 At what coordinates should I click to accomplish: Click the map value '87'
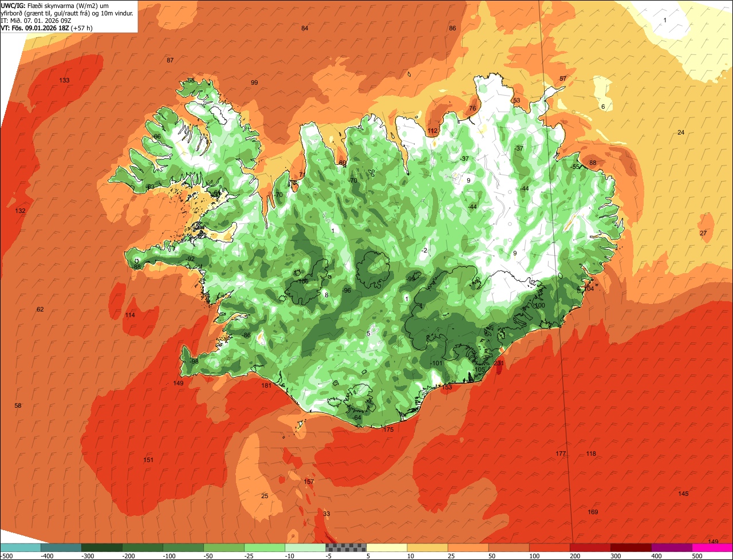[170, 61]
